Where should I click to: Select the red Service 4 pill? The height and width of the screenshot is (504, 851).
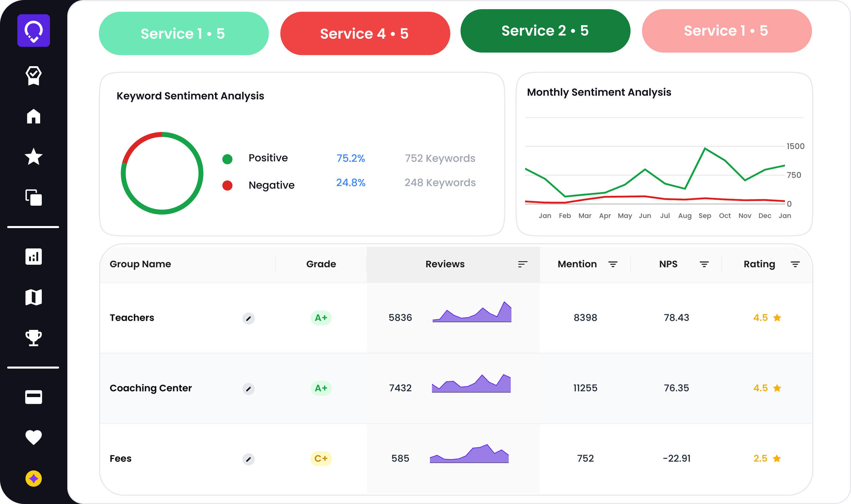[365, 33]
